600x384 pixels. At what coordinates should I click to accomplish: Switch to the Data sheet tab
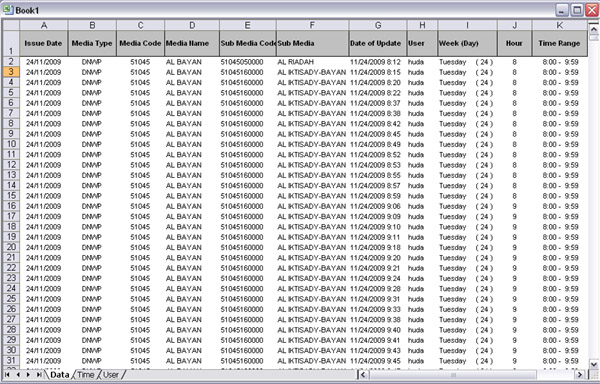pos(59,375)
